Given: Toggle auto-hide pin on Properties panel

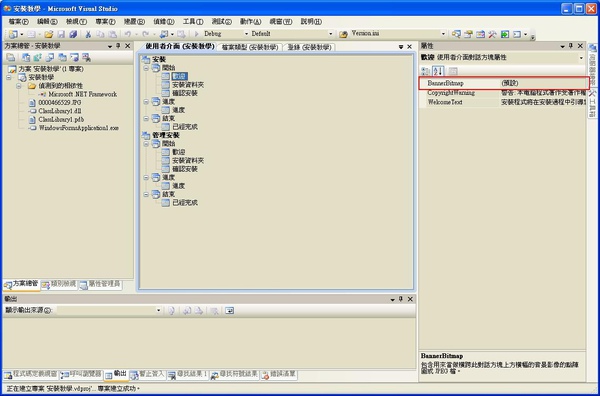Looking at the screenshot, I should (x=571, y=46).
